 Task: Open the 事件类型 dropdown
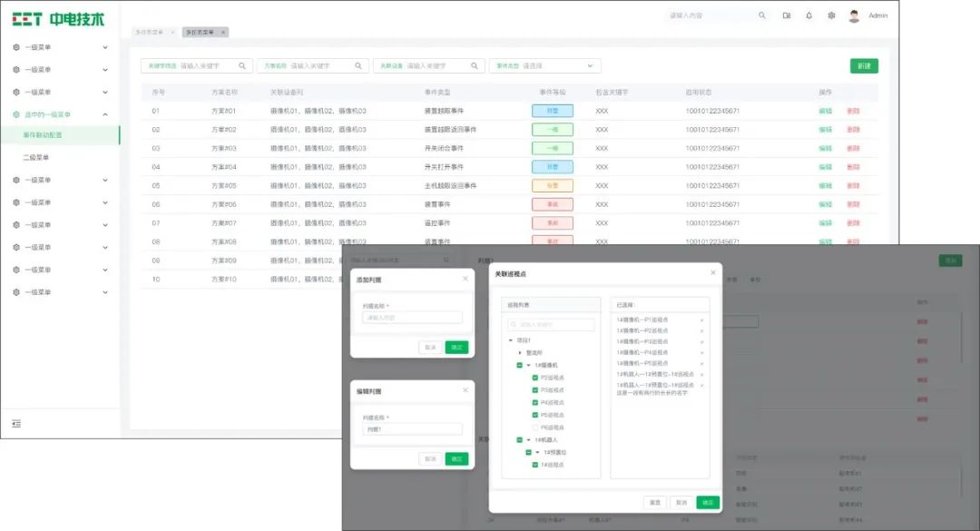(x=590, y=66)
